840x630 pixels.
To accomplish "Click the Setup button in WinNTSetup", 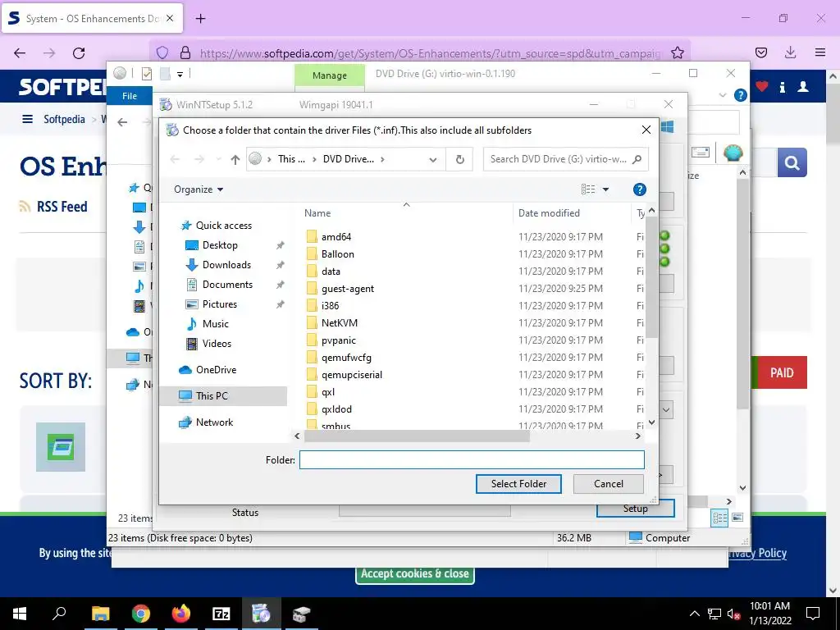I will (x=636, y=510).
